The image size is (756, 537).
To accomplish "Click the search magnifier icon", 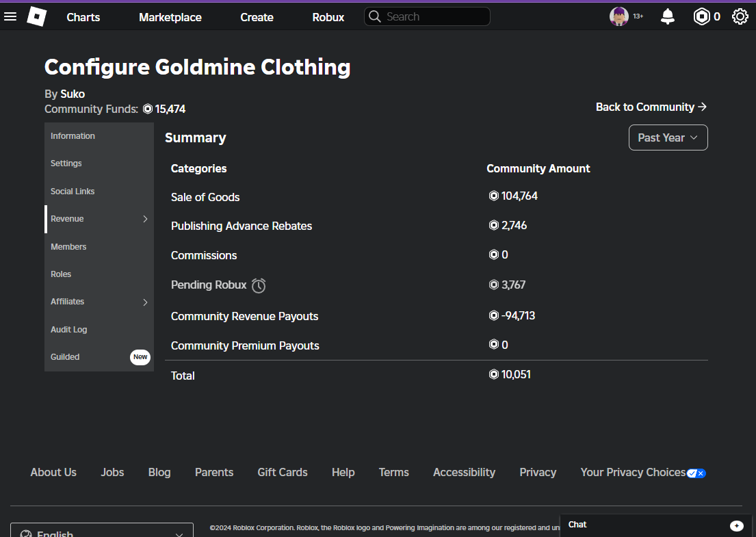I will click(x=375, y=16).
